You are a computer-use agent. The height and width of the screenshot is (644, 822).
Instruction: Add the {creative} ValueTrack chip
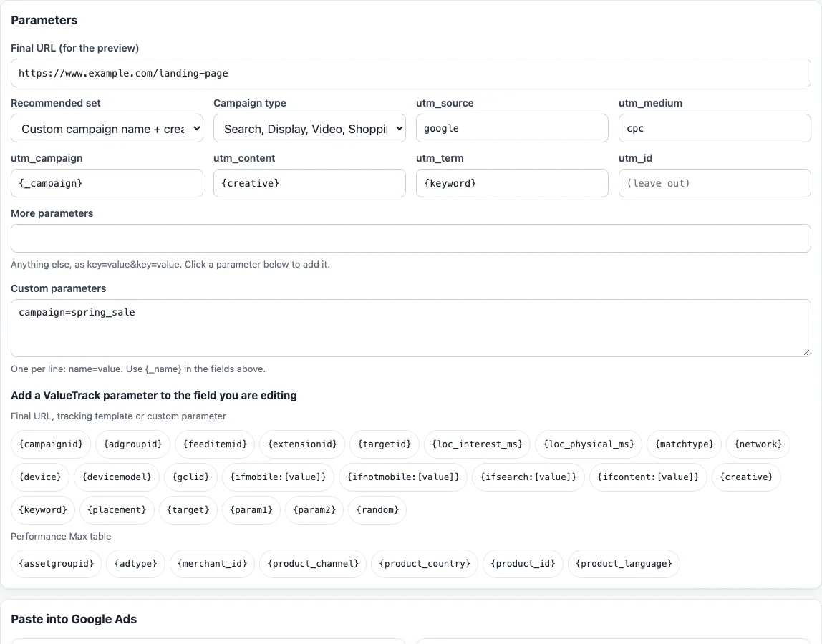(747, 477)
